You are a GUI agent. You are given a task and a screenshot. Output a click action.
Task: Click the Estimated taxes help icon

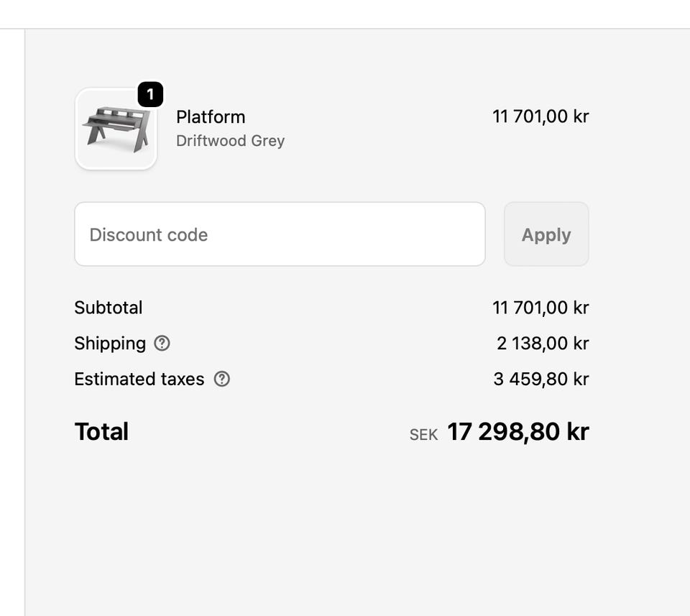tap(222, 379)
